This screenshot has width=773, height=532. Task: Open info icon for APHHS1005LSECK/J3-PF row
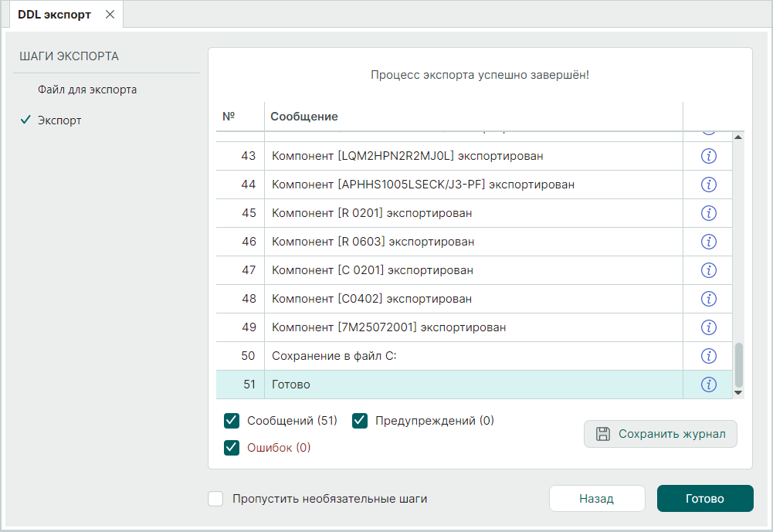(x=708, y=185)
